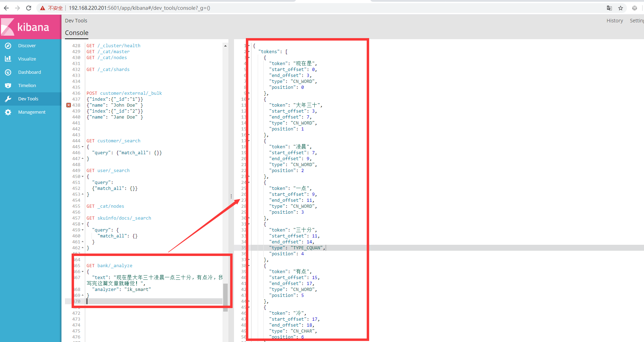The width and height of the screenshot is (644, 342).
Task: Click the Dev Tools wrench icon
Action: click(8, 99)
